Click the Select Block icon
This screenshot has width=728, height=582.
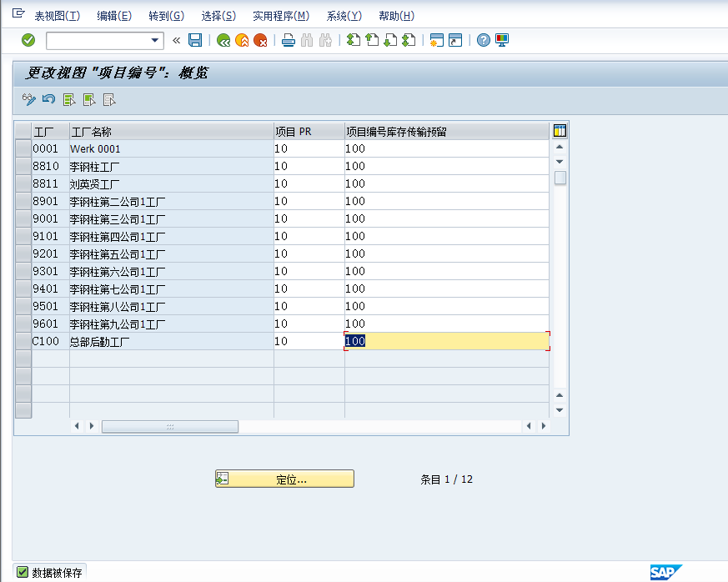pos(89,99)
